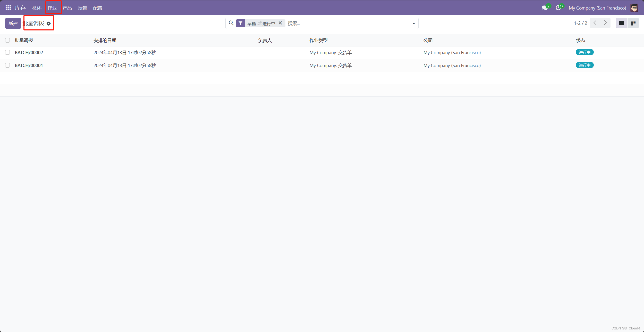Click the funnel filter icon
Screen dimensions: 644x332
point(240,23)
